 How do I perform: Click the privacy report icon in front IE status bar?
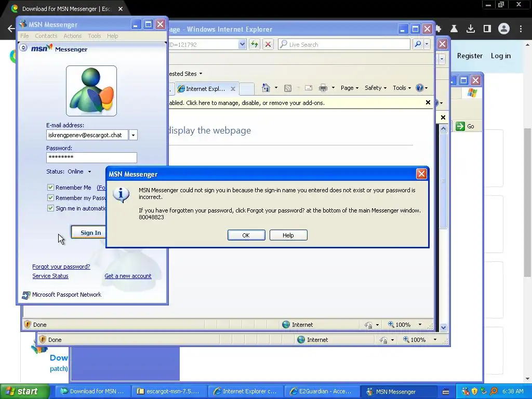368,325
